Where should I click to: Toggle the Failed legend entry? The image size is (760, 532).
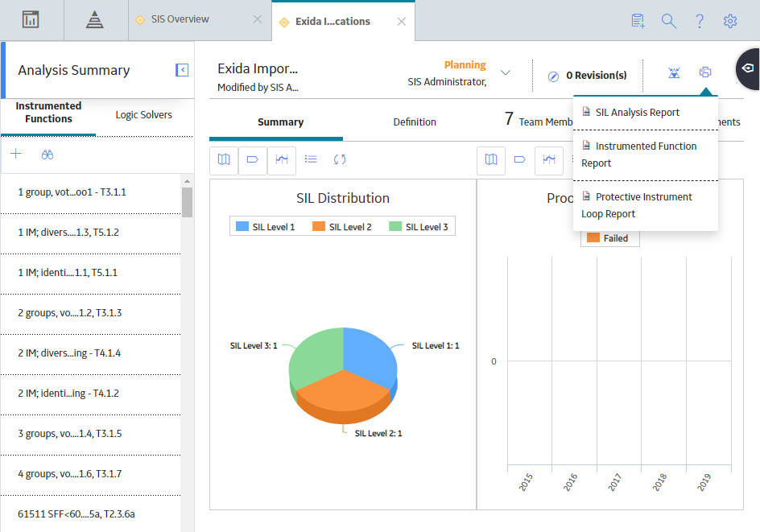coord(608,238)
